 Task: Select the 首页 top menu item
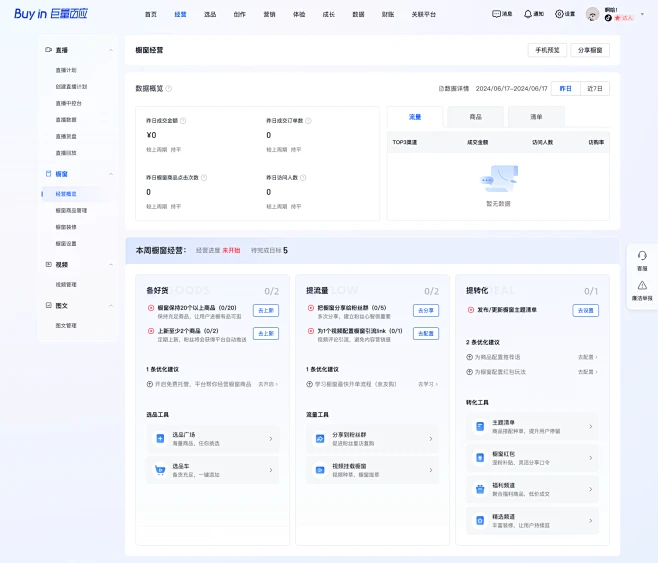(x=151, y=14)
